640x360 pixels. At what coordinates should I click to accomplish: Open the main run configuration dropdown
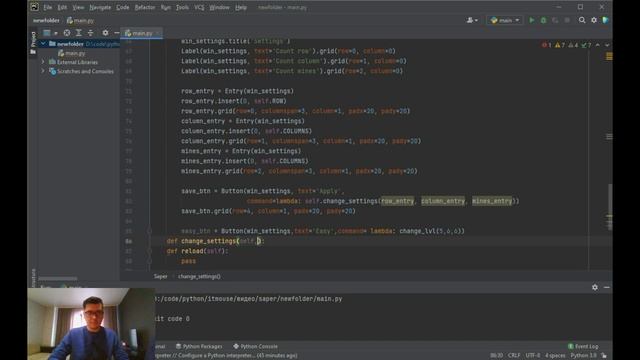click(x=505, y=20)
